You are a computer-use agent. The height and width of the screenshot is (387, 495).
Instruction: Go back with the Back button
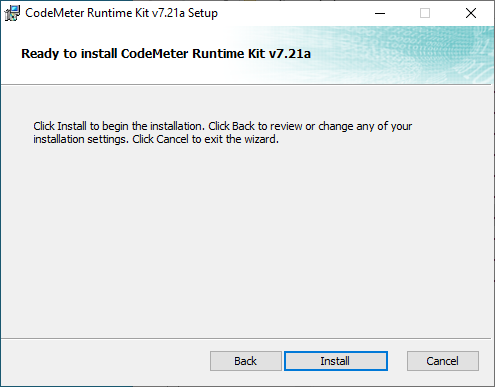[x=246, y=361]
